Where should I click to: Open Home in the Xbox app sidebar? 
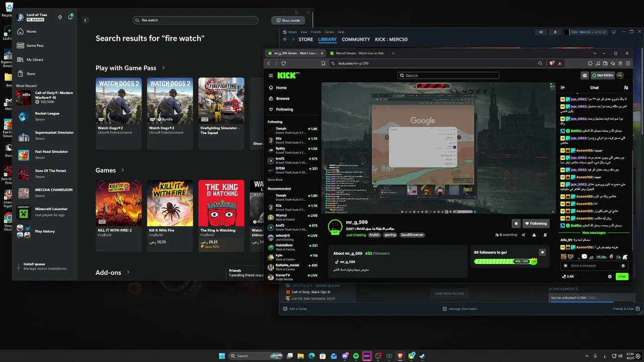44,32
